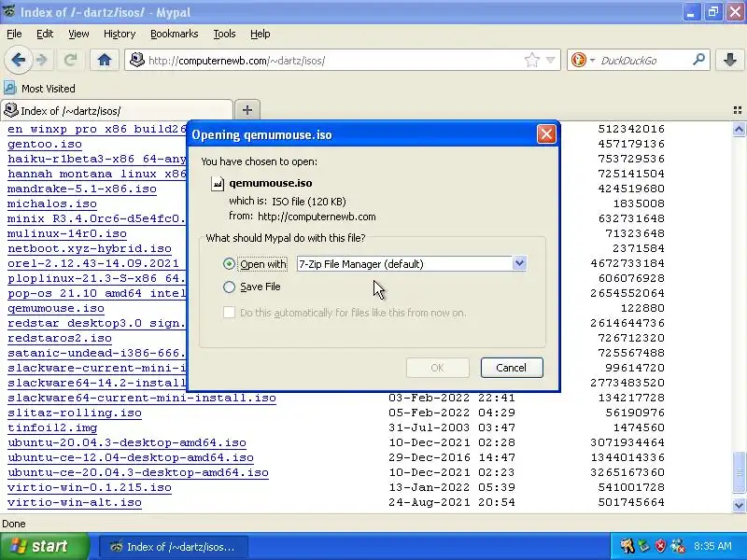Click the Mypal raccoon icon in title bar
The image size is (747, 560).
point(8,10)
